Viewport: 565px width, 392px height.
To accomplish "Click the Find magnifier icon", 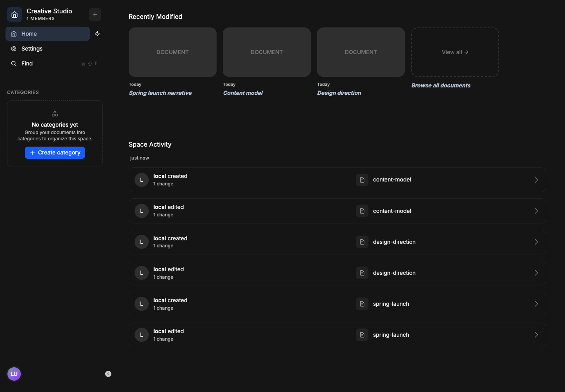I will (x=14, y=64).
